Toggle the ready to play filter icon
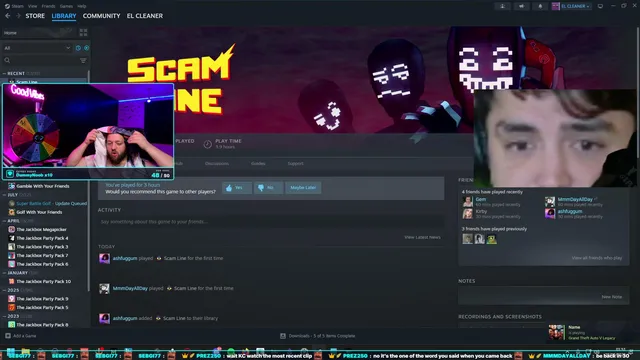 pos(86,48)
